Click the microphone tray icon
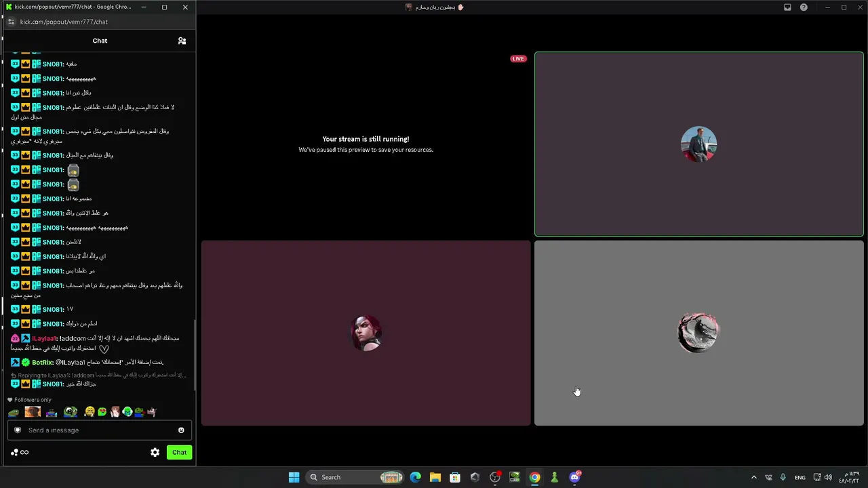Viewport: 868px width, 488px height. pyautogui.click(x=783, y=477)
